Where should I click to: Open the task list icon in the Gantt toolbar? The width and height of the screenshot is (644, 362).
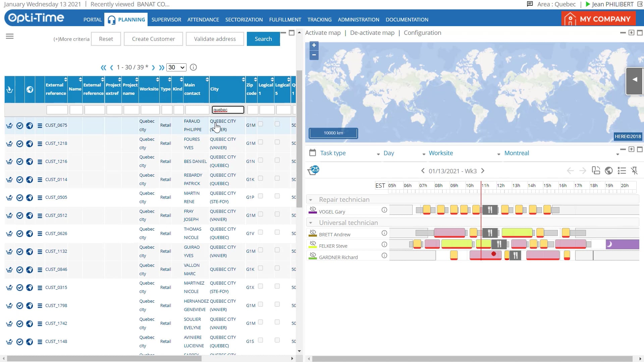point(622,171)
